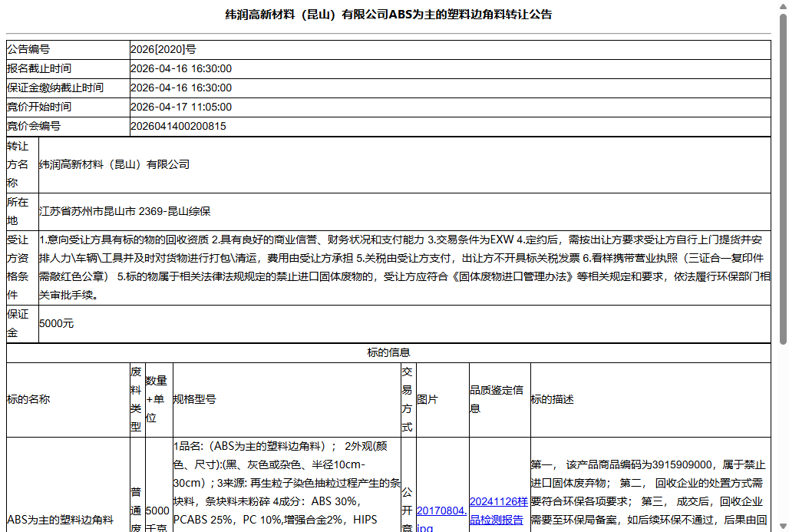Image resolution: width=789 pixels, height=532 pixels.
Task: Click the 数量+单位 column header
Action: pos(159,400)
